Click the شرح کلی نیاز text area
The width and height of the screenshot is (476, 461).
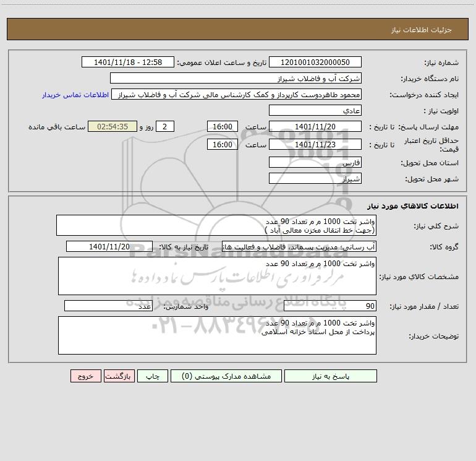click(216, 225)
